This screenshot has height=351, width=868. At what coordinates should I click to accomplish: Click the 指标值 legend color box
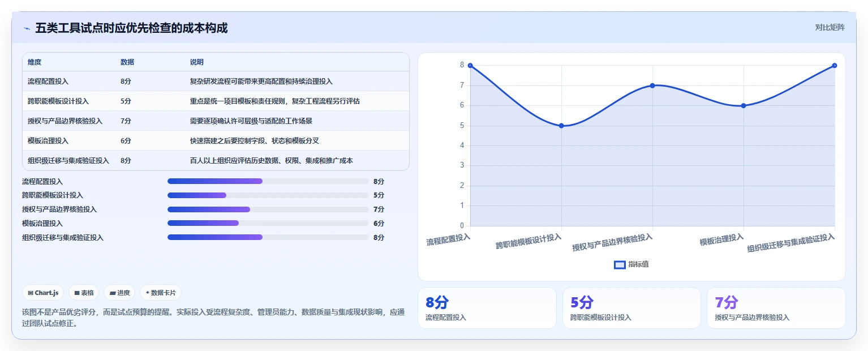point(620,264)
